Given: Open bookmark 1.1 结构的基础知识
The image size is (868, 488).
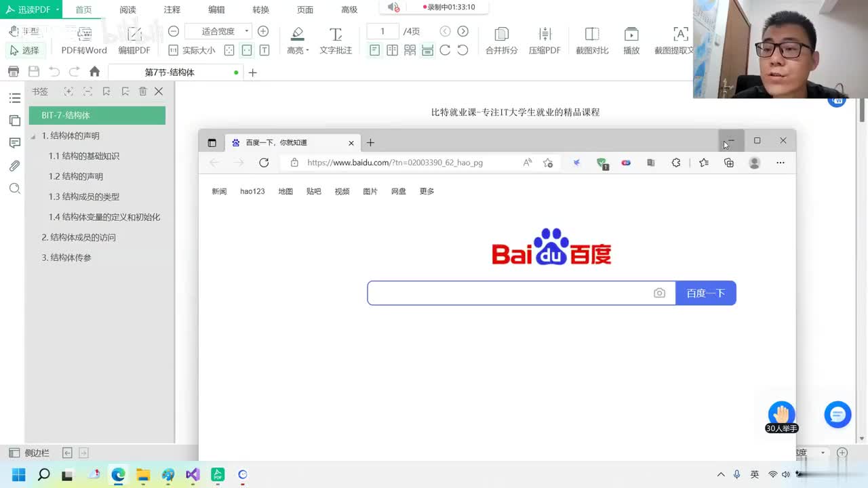Looking at the screenshot, I should coord(84,156).
